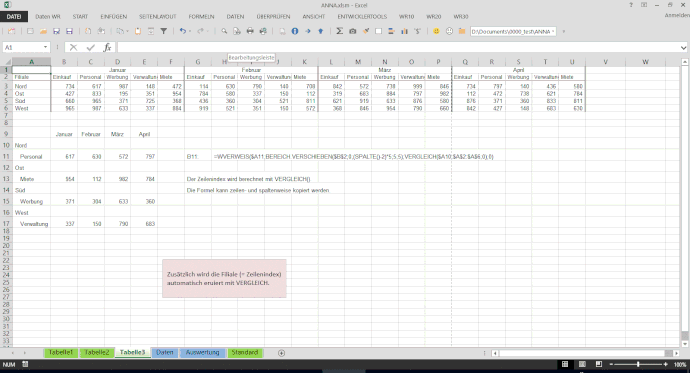Switch to sheet Tabelle1
690x373 pixels.
coord(61,352)
